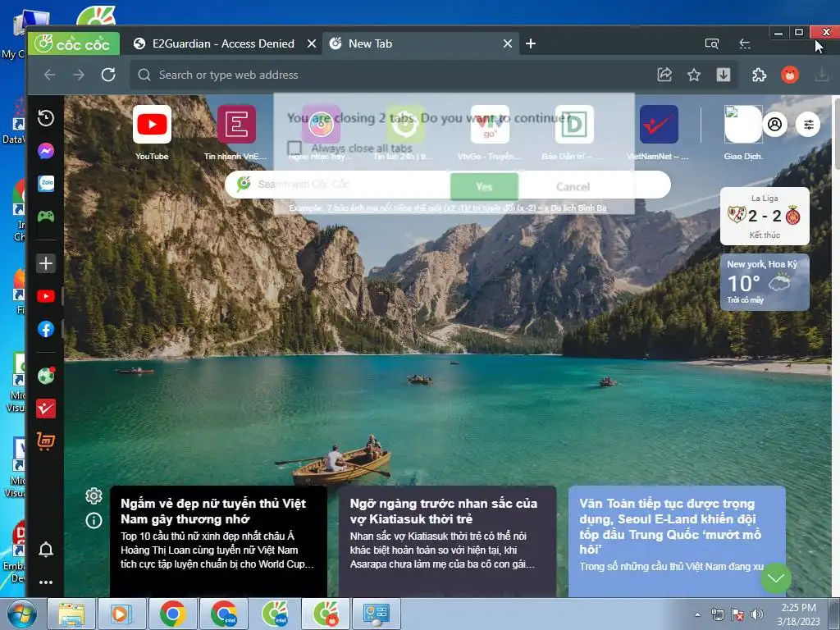This screenshot has width=840, height=630.
Task: Bookmark this page with the star
Action: pos(694,75)
